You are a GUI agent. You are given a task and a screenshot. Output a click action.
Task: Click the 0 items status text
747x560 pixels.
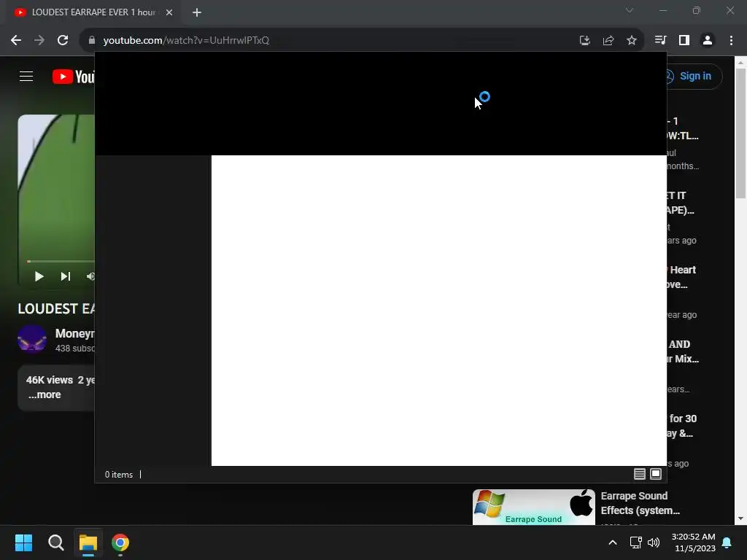[119, 475]
